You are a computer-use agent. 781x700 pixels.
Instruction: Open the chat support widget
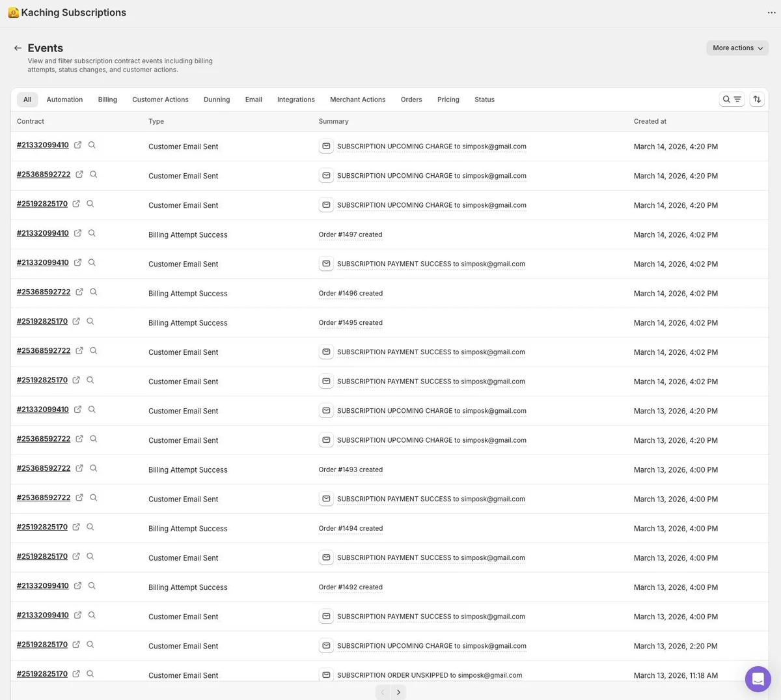click(758, 679)
